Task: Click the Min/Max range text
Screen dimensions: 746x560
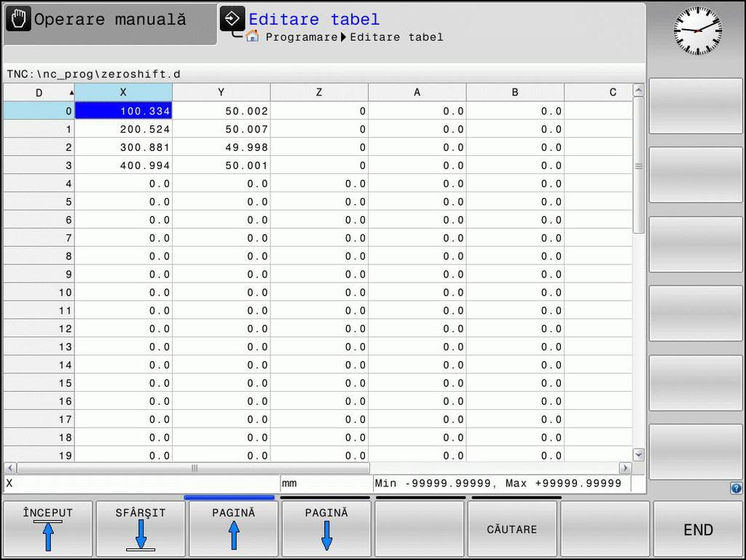Action: (x=498, y=484)
